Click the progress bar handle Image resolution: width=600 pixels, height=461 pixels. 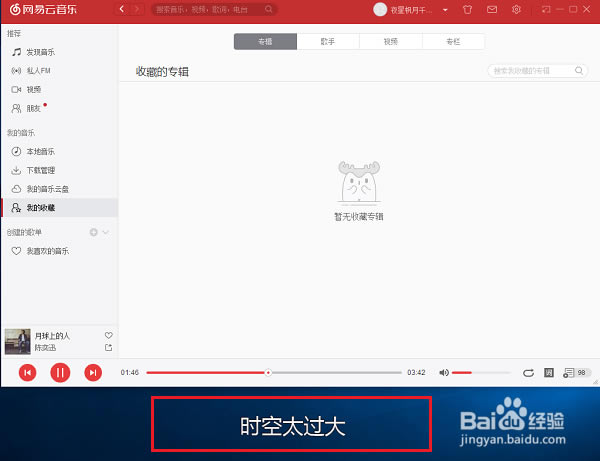[x=268, y=372]
